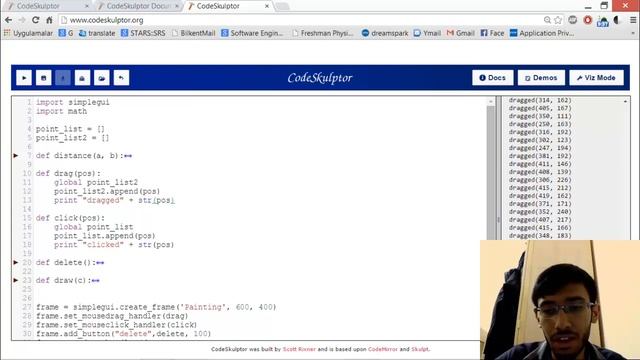Open the STARS:SRS bookmark
The height and width of the screenshot is (360, 640).
143,33
